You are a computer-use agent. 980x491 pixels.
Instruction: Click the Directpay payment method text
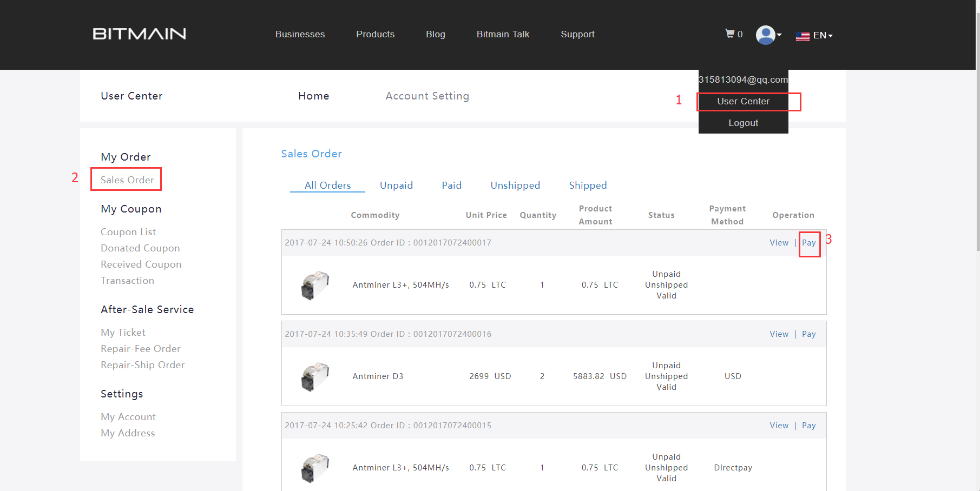733,467
